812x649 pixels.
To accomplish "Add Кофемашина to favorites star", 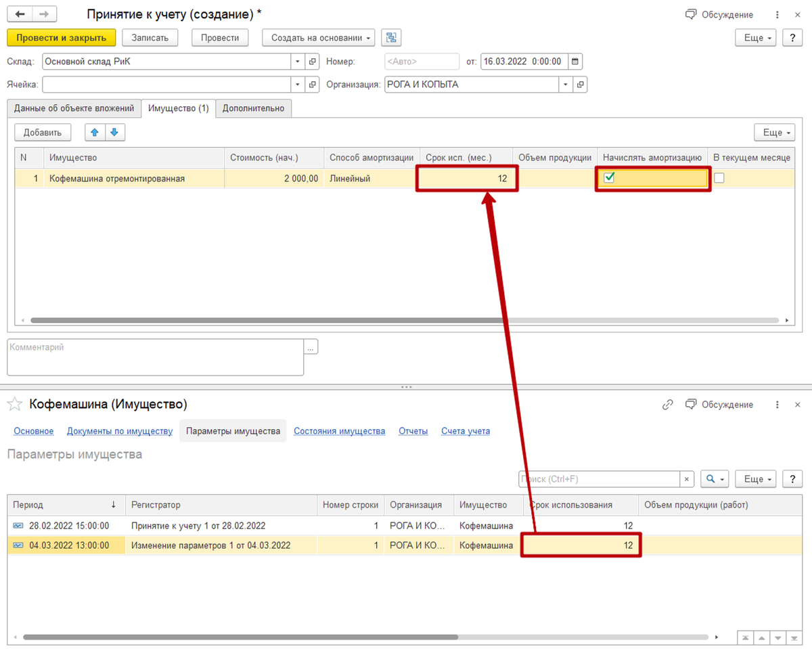I will tap(14, 405).
